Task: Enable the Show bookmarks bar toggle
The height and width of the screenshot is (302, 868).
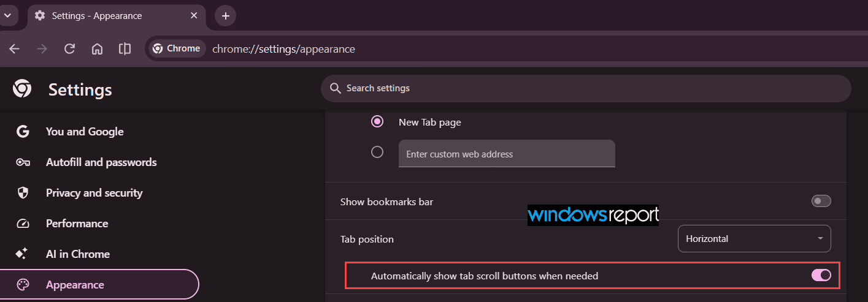Action: (821, 201)
